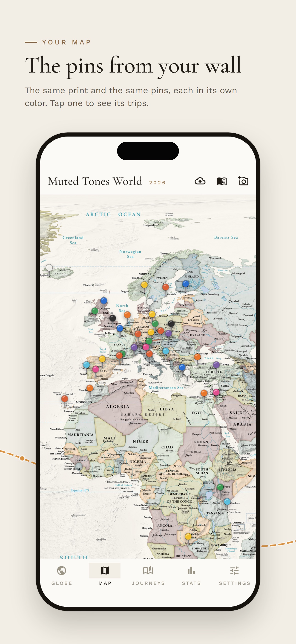
Task: Tap the yellow pin near Hamburg
Action: pyautogui.click(x=152, y=314)
